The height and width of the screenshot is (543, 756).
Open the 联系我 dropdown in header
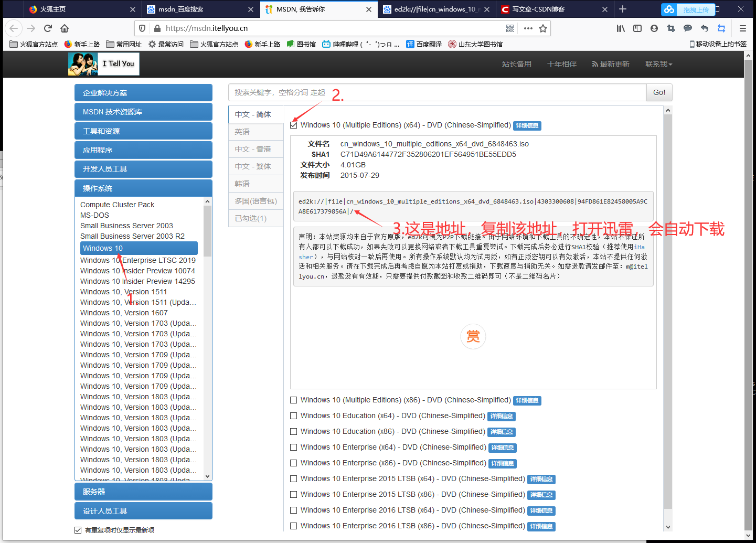coord(658,64)
